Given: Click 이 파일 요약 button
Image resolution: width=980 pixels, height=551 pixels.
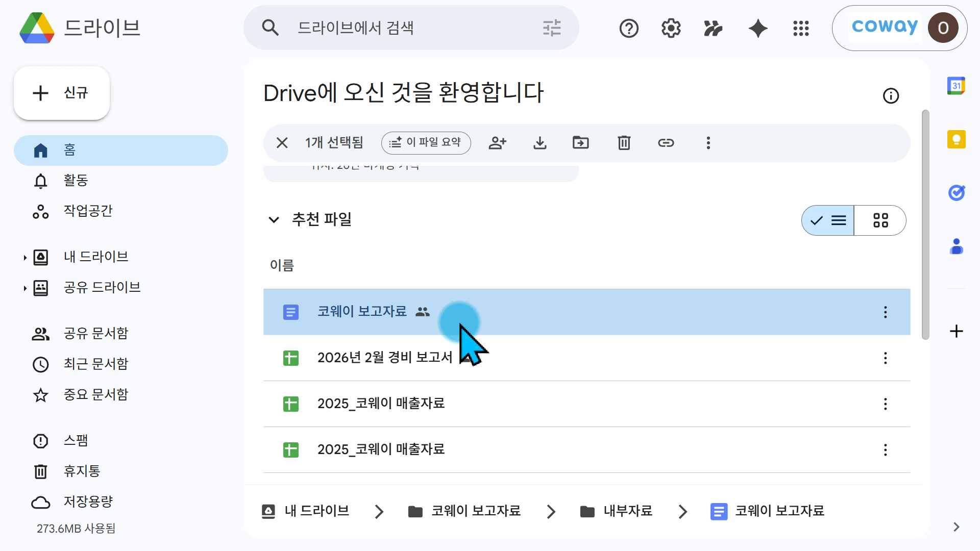Looking at the screenshot, I should click(x=426, y=143).
